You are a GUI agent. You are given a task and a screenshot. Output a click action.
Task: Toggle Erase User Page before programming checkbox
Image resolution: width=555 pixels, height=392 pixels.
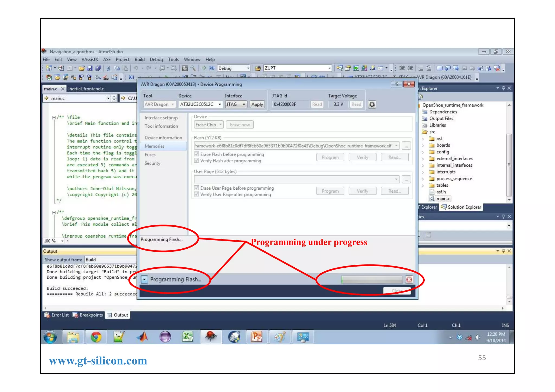pyautogui.click(x=196, y=188)
